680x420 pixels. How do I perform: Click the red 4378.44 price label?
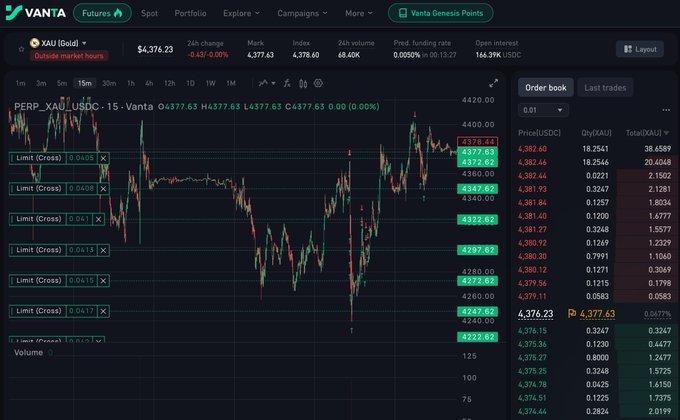click(477, 141)
